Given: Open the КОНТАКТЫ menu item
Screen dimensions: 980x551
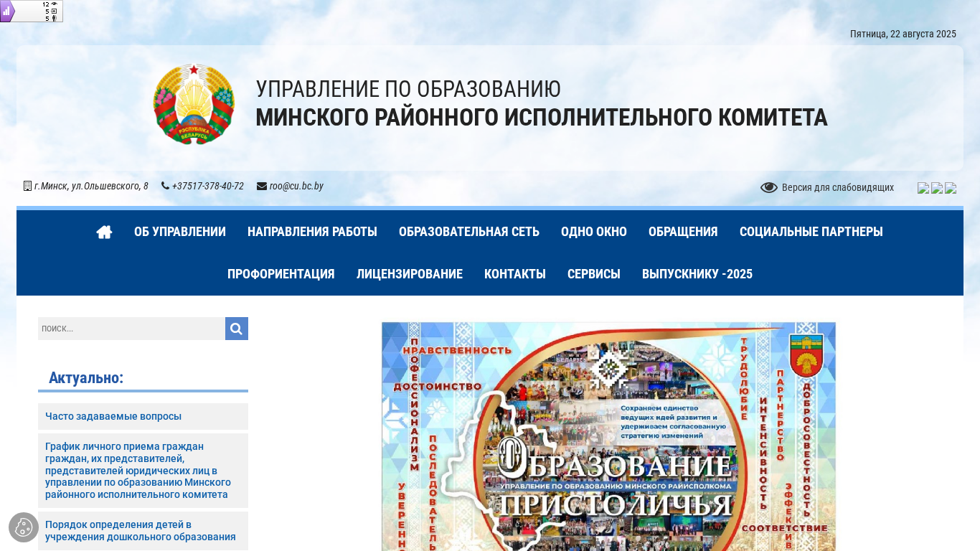Looking at the screenshot, I should 515,274.
